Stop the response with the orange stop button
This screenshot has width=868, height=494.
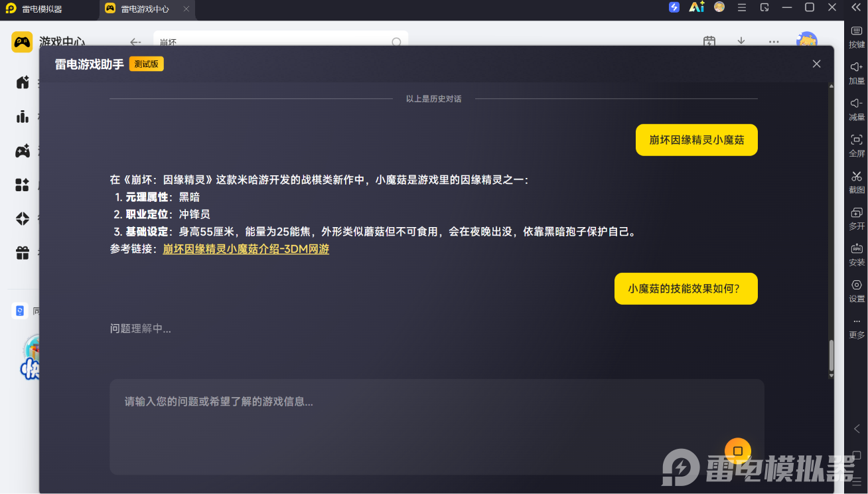pyautogui.click(x=738, y=452)
